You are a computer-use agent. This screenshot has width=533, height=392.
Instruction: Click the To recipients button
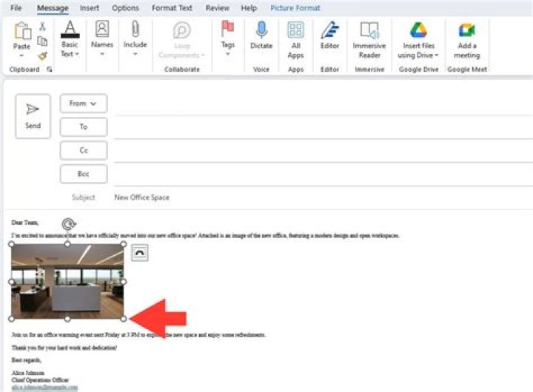(x=83, y=127)
